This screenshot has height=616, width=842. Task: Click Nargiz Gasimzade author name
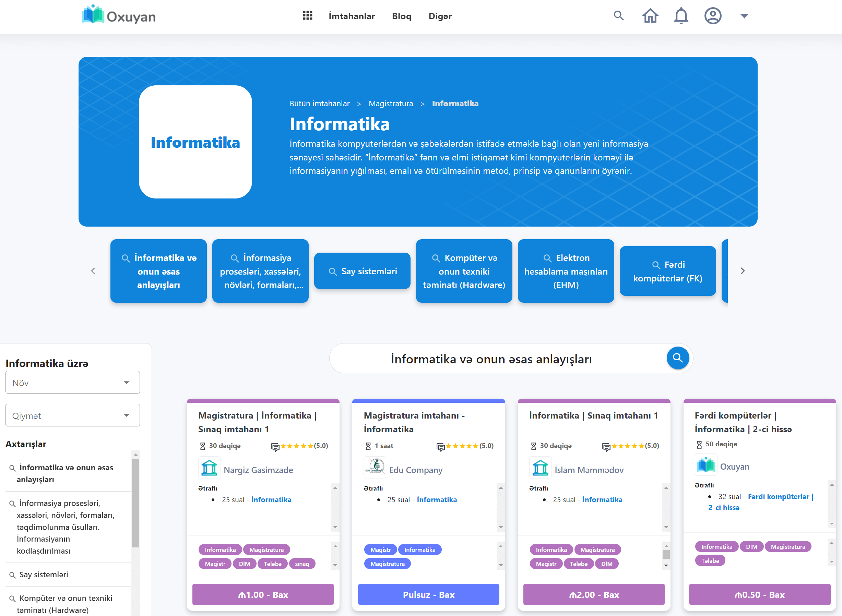[258, 470]
